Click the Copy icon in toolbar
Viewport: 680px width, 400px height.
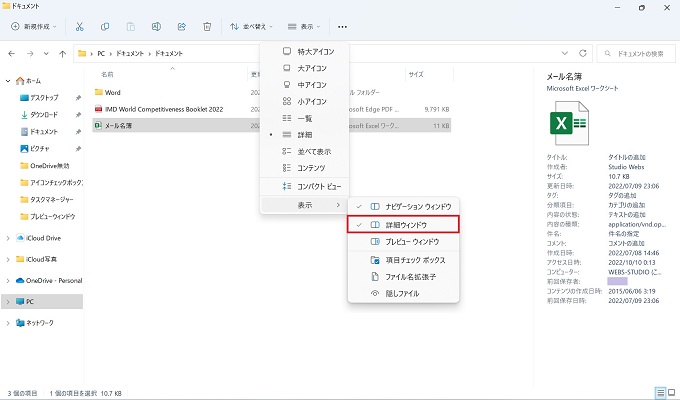coord(105,27)
